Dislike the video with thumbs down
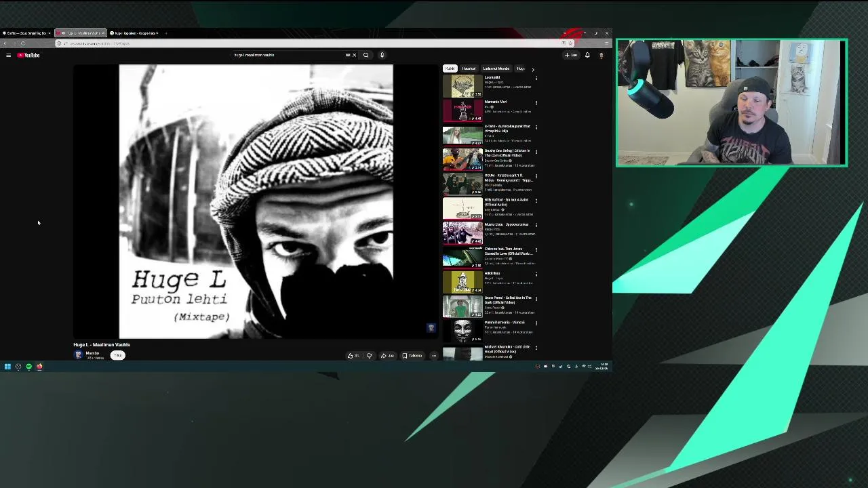Viewport: 868px width, 488px height. click(369, 356)
